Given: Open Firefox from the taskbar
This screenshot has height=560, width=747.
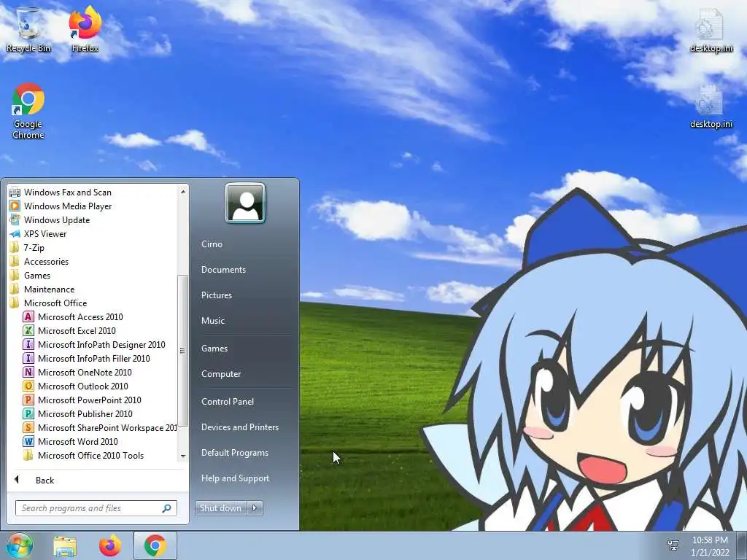Looking at the screenshot, I should pyautogui.click(x=110, y=546).
